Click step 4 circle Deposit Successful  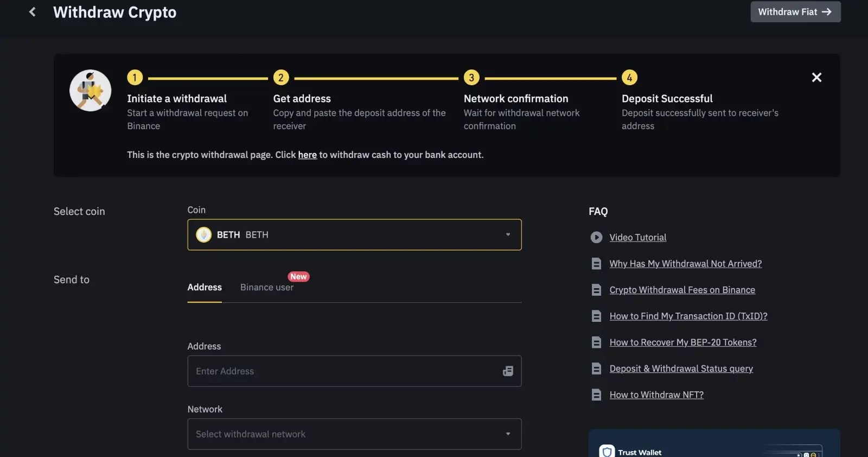pyautogui.click(x=629, y=78)
